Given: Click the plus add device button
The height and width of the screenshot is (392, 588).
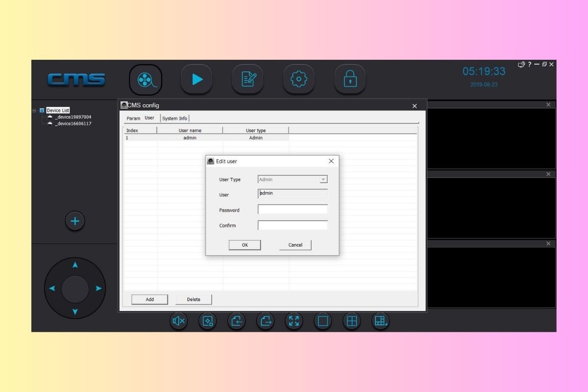Looking at the screenshot, I should pos(75,221).
